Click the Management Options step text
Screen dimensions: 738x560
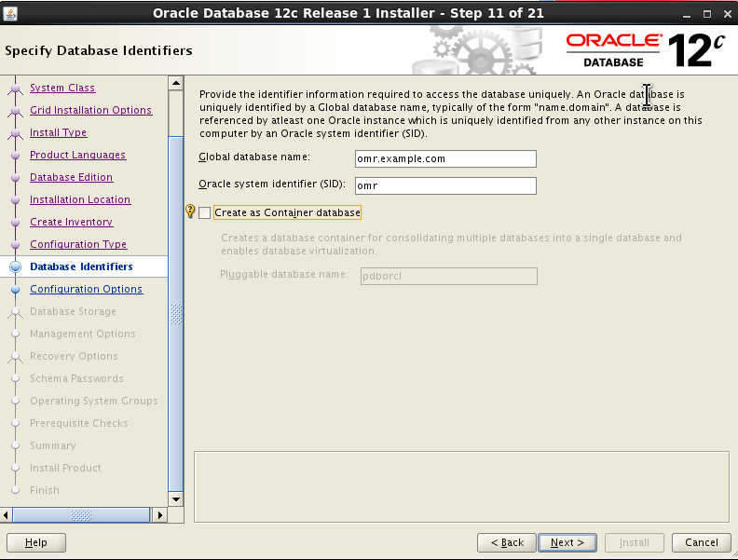[x=83, y=334]
